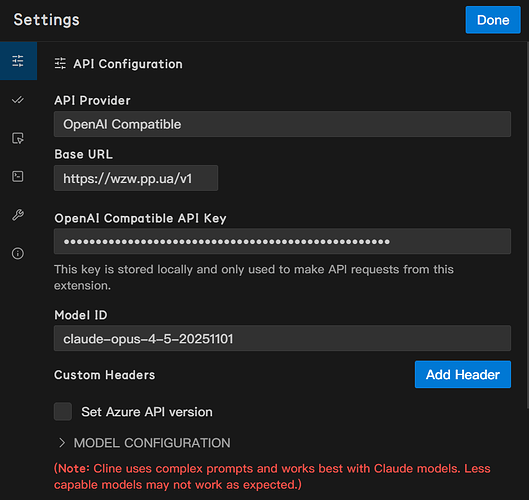Enable Set Azure API version checkbox
Screen dimensions: 529x500
coord(63,412)
